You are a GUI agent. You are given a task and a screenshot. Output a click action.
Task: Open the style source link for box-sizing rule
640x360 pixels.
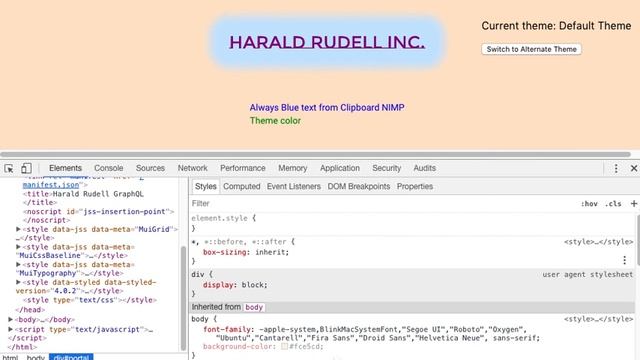click(x=598, y=242)
